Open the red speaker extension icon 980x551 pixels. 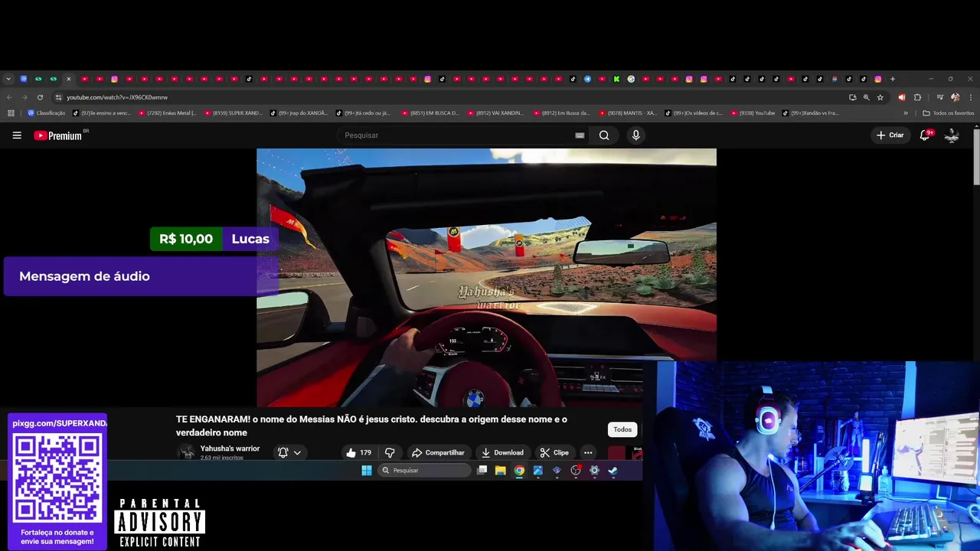[x=901, y=97]
